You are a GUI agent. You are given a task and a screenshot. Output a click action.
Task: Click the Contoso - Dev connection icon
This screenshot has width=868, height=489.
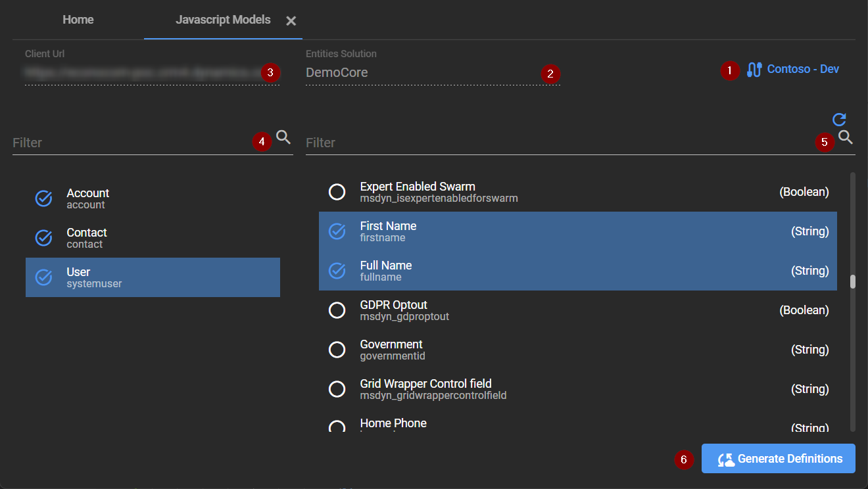[754, 70]
